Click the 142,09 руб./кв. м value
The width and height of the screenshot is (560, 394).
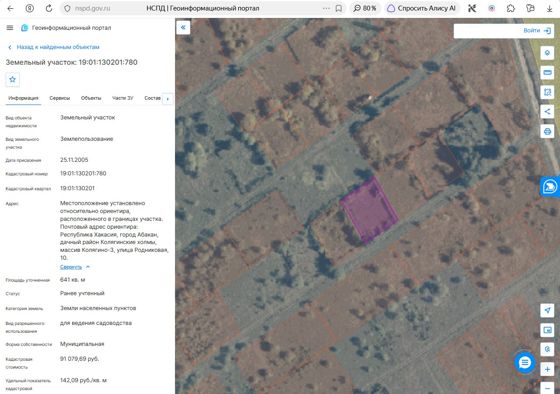(x=83, y=380)
